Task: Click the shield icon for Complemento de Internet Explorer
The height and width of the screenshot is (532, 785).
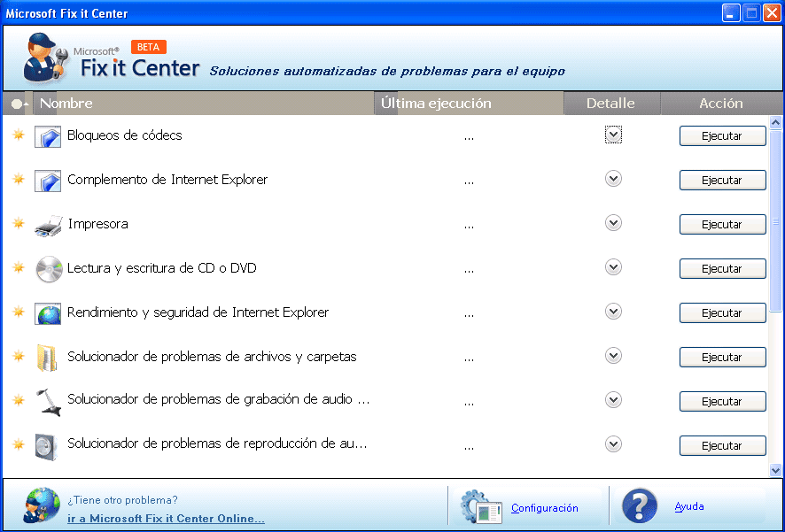Action: (x=48, y=181)
